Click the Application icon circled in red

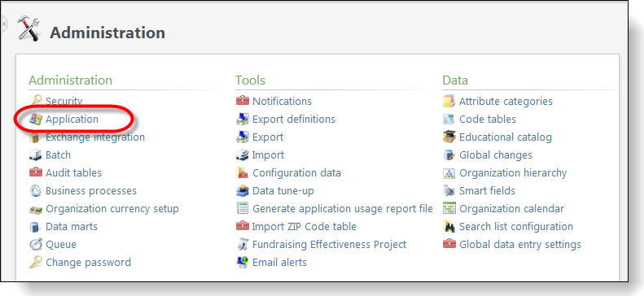[x=36, y=120]
